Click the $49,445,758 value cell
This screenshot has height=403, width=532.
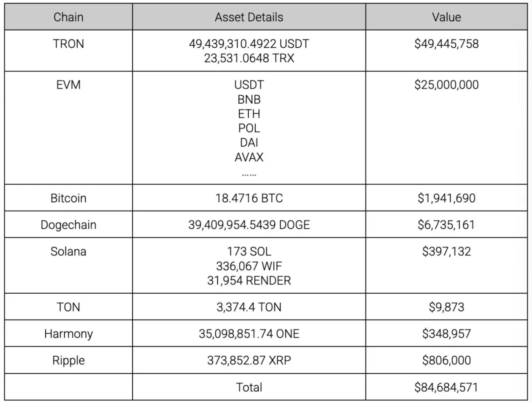pos(446,44)
